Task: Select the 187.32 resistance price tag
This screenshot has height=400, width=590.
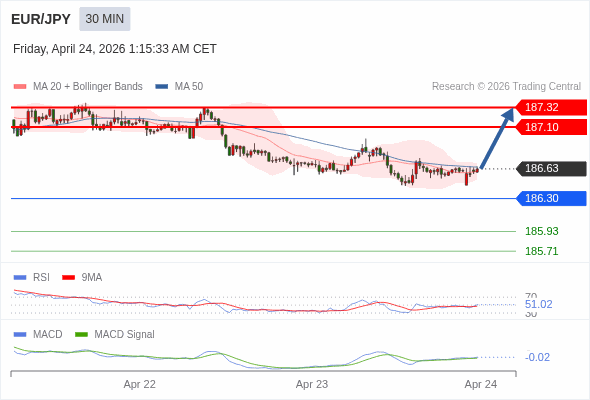Action: (550, 107)
